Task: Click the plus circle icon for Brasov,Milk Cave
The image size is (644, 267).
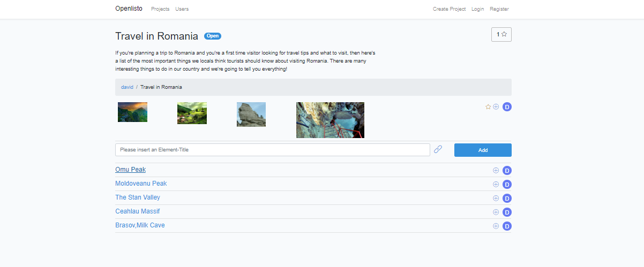Action: pos(496,226)
